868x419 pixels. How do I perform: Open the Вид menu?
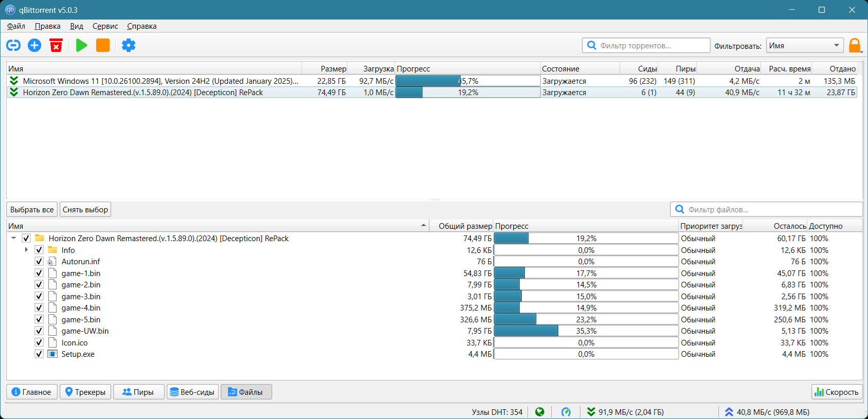[x=77, y=26]
